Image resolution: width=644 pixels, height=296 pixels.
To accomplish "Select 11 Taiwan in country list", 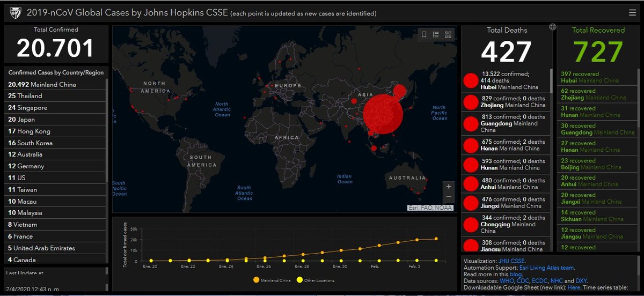I will [56, 190].
